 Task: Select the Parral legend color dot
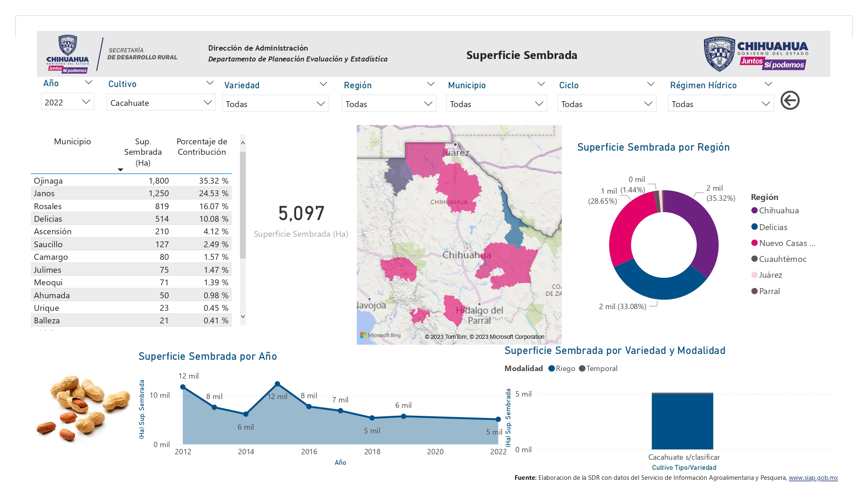coord(754,291)
